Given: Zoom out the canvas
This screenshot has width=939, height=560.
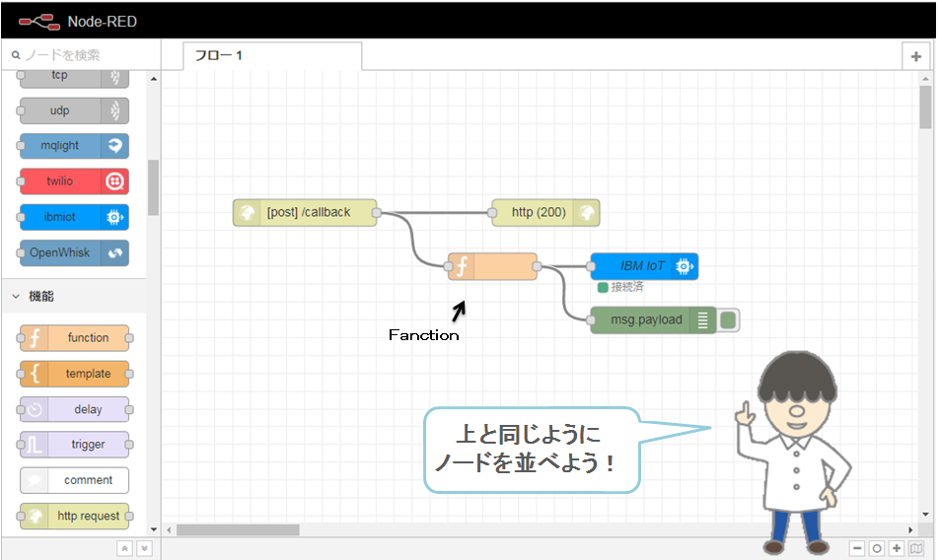Looking at the screenshot, I should (857, 548).
